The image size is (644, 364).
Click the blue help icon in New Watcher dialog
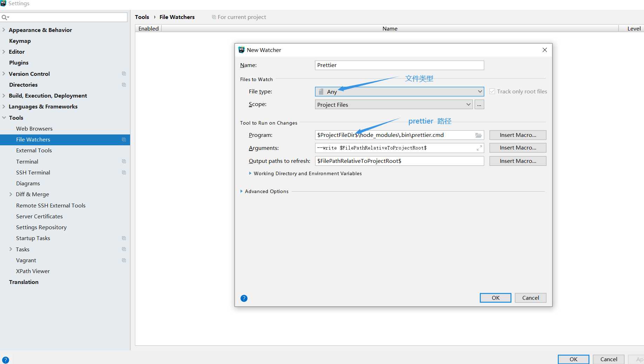pyautogui.click(x=244, y=298)
